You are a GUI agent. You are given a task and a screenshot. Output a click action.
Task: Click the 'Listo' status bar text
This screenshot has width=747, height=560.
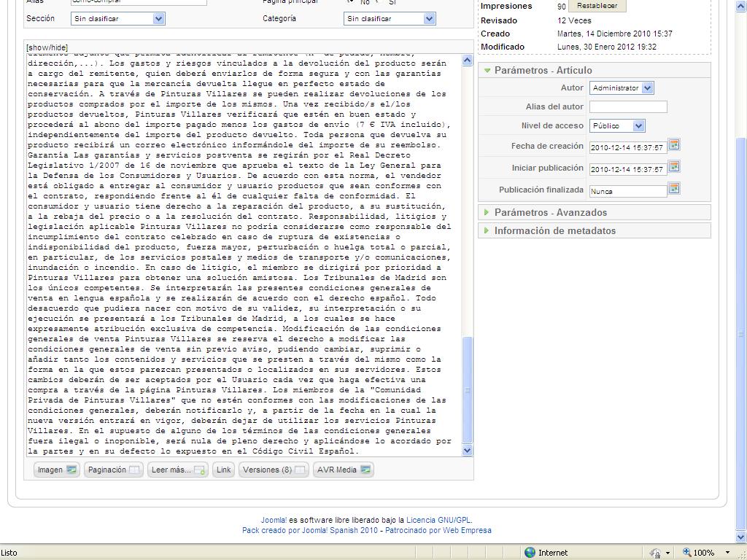9,553
